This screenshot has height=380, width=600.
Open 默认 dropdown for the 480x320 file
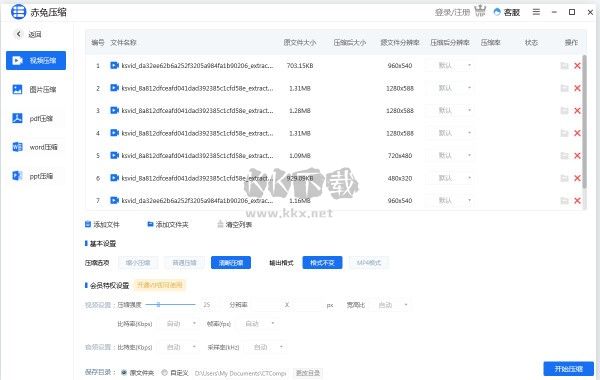[x=450, y=178]
